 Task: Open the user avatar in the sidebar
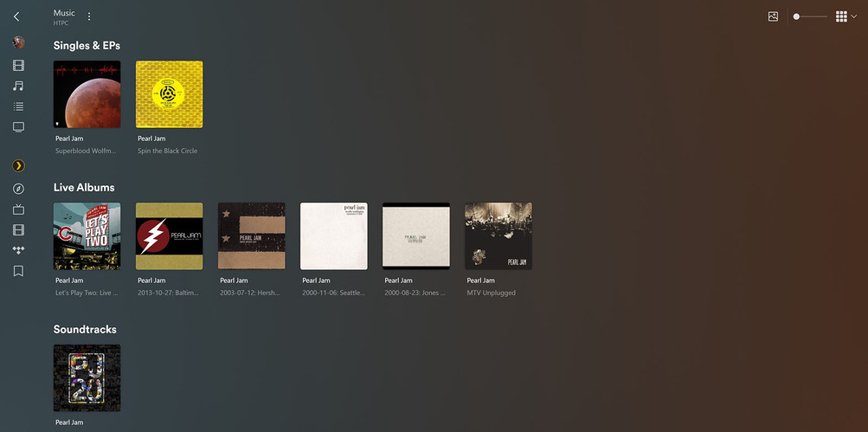click(18, 42)
